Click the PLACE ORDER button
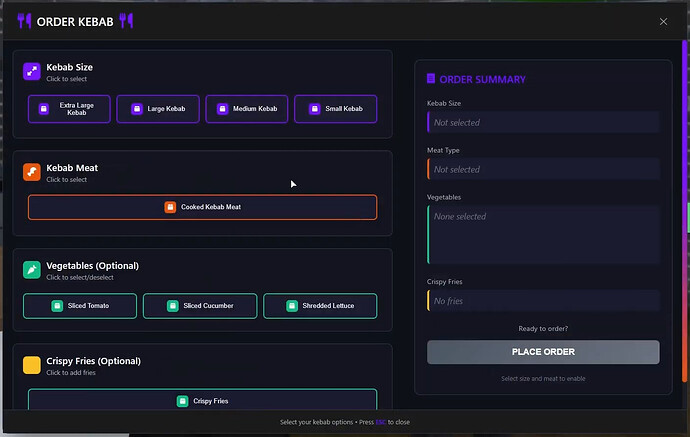The image size is (690, 437). point(543,352)
